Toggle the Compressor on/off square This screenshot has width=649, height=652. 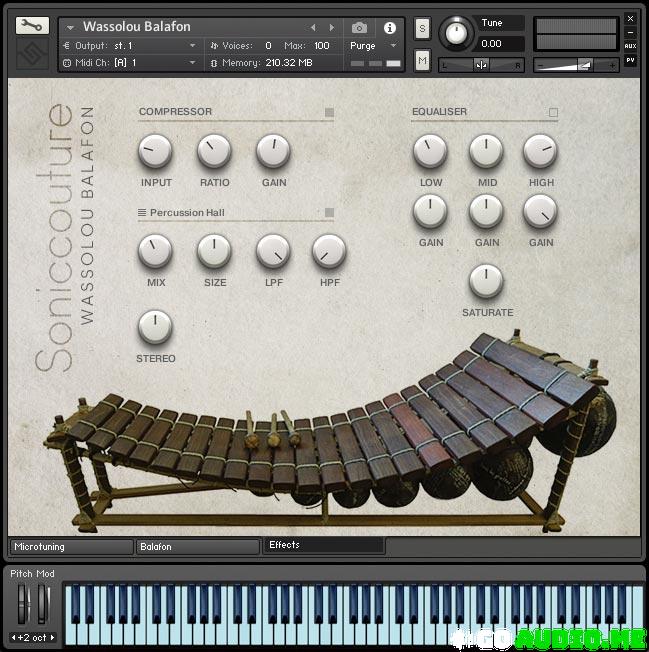329,112
